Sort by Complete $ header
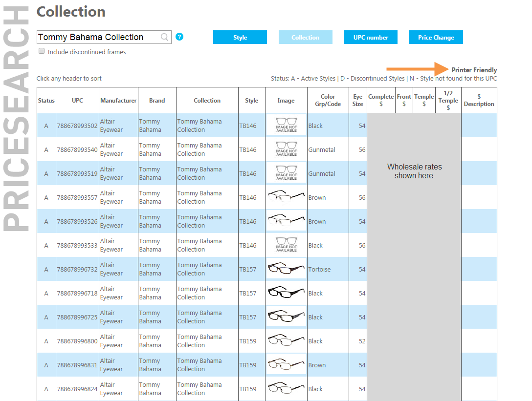532x401 pixels. (x=381, y=100)
